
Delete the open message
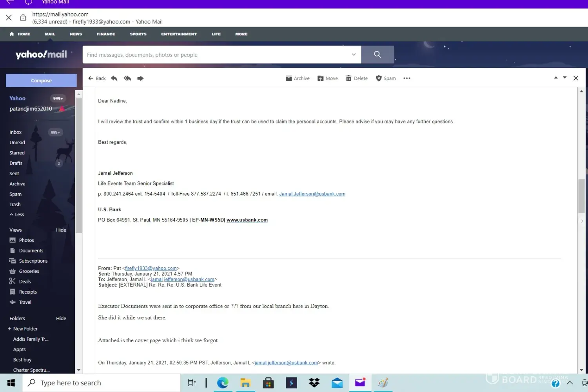[356, 78]
